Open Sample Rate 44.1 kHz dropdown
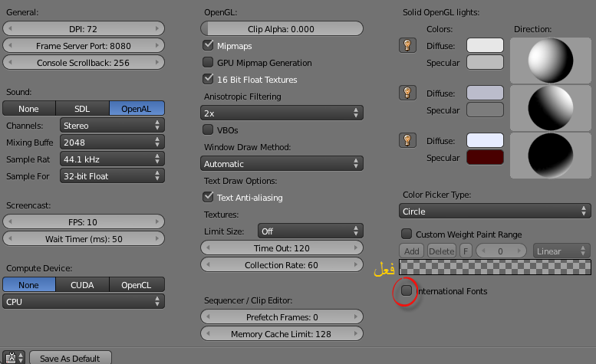The height and width of the screenshot is (364, 596). coord(112,159)
